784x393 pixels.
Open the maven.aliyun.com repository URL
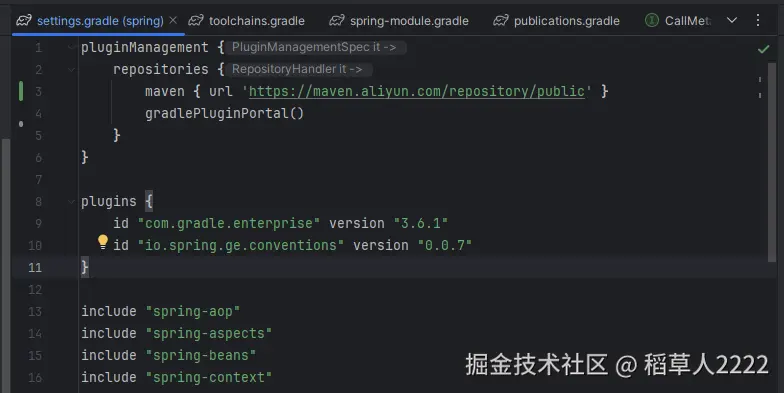(x=416, y=92)
